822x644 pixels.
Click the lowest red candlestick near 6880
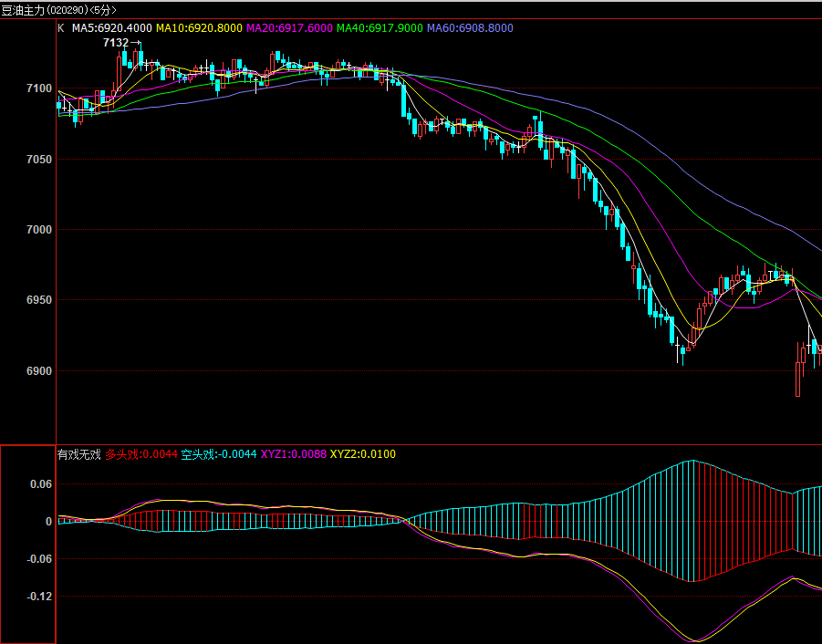point(798,379)
